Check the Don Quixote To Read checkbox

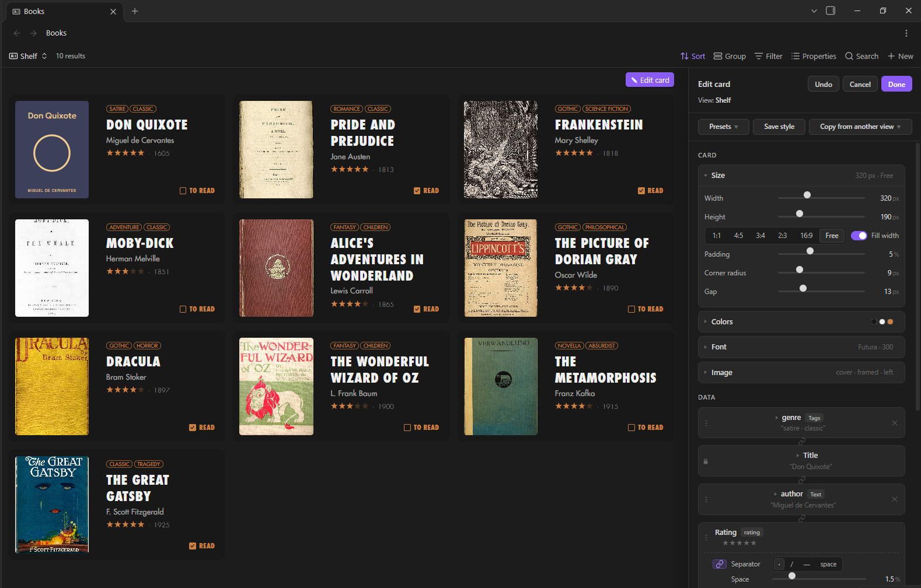tap(183, 191)
